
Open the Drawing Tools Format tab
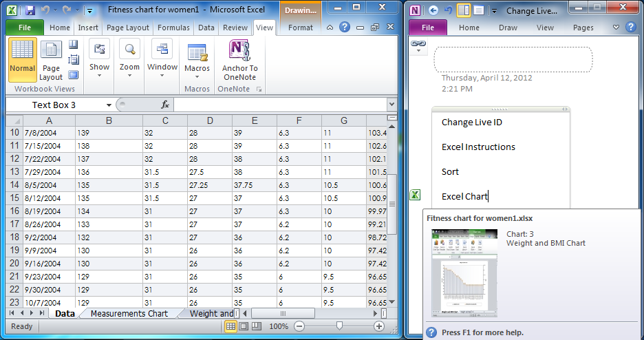[300, 28]
